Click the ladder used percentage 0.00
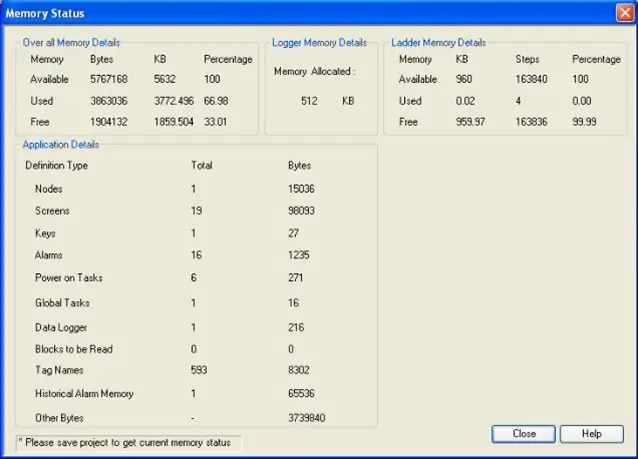Viewport: 638px width, 459px height. coord(582,101)
